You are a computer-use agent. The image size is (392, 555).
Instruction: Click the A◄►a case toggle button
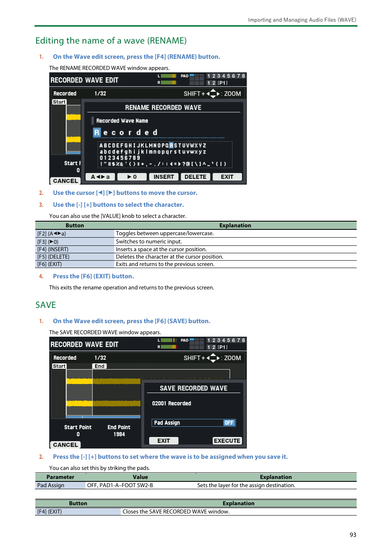[100, 177]
